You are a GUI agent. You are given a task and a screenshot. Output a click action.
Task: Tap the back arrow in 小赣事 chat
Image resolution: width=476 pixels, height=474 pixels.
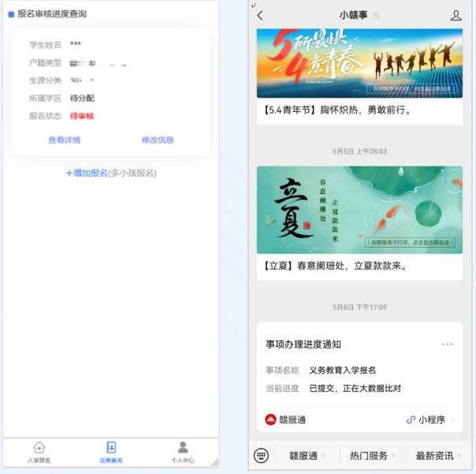click(260, 15)
